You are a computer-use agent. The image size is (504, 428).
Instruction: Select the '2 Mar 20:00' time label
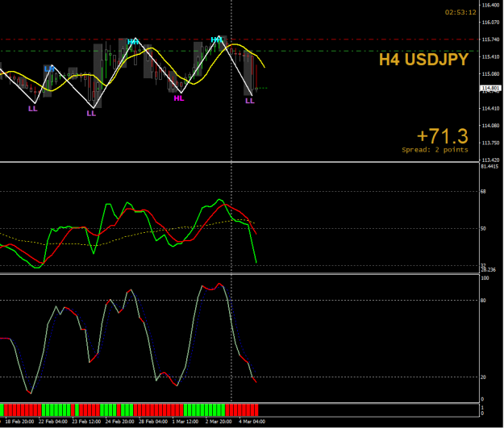(x=219, y=422)
